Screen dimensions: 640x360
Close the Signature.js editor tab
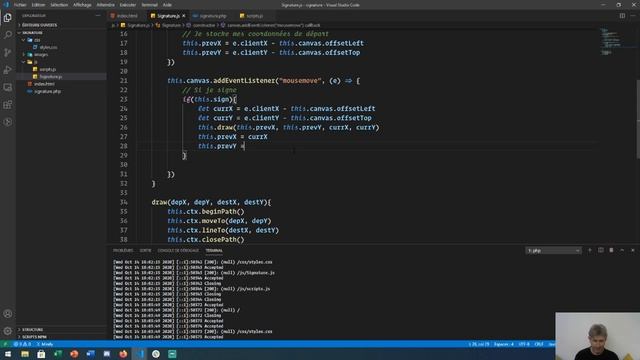coord(184,16)
